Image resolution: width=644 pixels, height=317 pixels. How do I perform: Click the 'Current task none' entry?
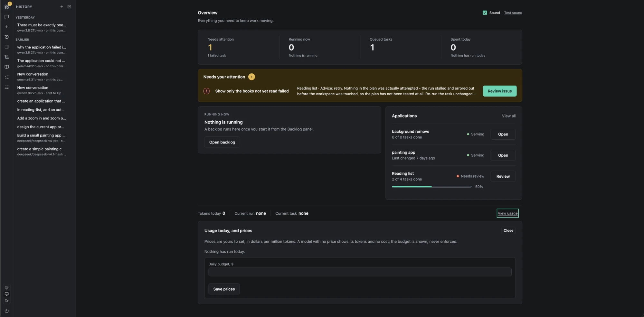[292, 213]
